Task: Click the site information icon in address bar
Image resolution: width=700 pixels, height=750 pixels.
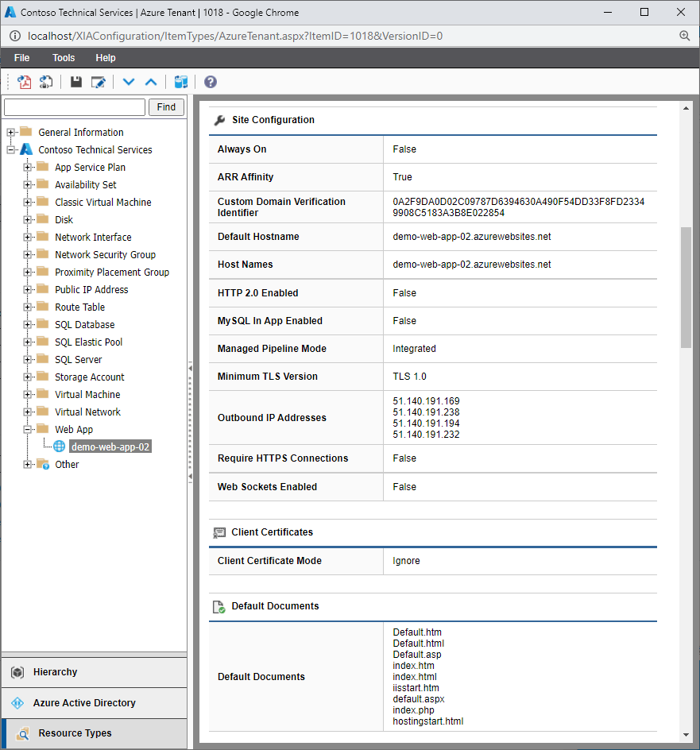Action: [x=15, y=36]
